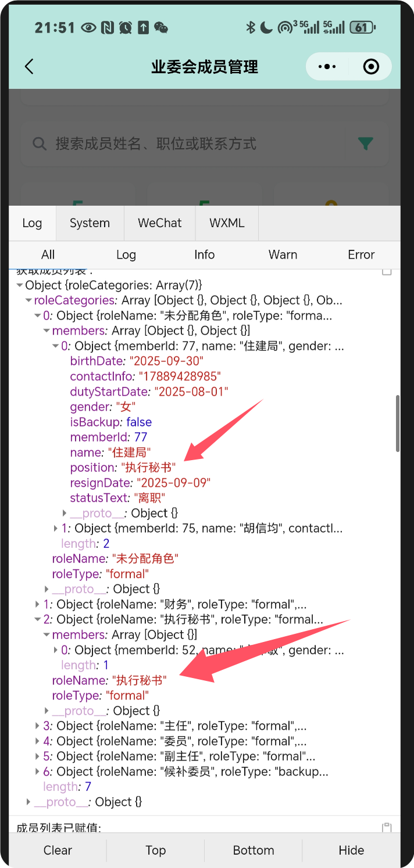
Task: Switch to the WXML tab
Action: (x=227, y=223)
